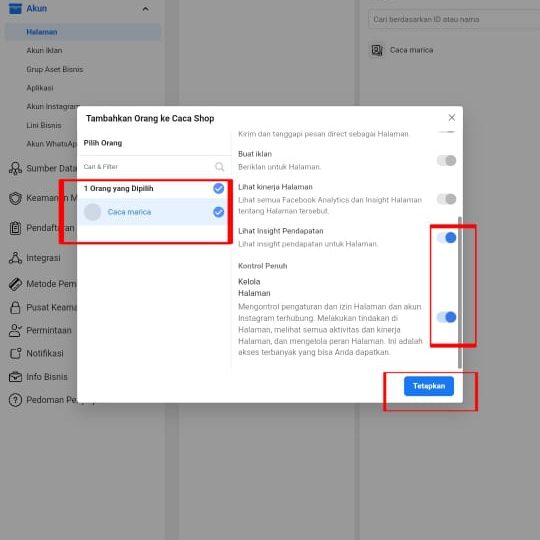Toggle the '1 Orang yang Dipilih' checkmark
540x540 pixels.
tap(218, 188)
